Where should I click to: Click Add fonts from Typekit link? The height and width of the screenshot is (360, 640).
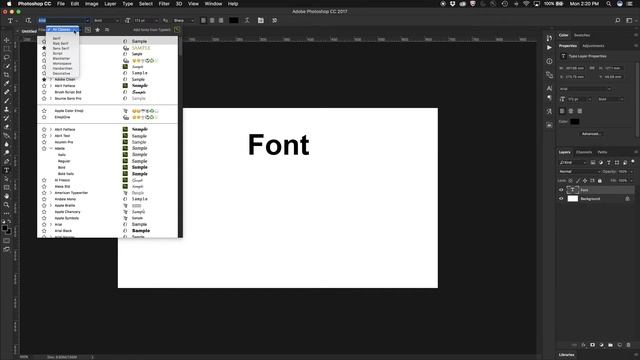(152, 30)
